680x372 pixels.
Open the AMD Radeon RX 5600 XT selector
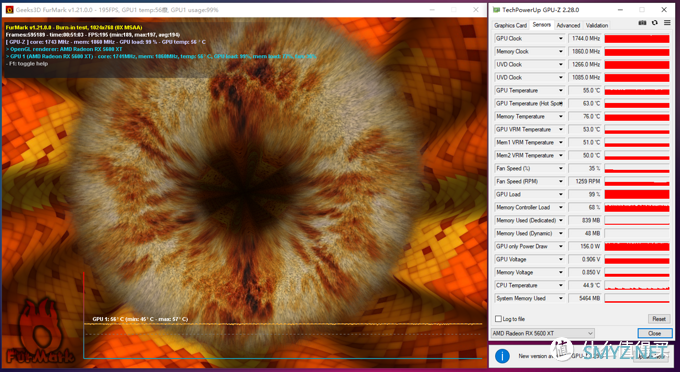pos(542,333)
